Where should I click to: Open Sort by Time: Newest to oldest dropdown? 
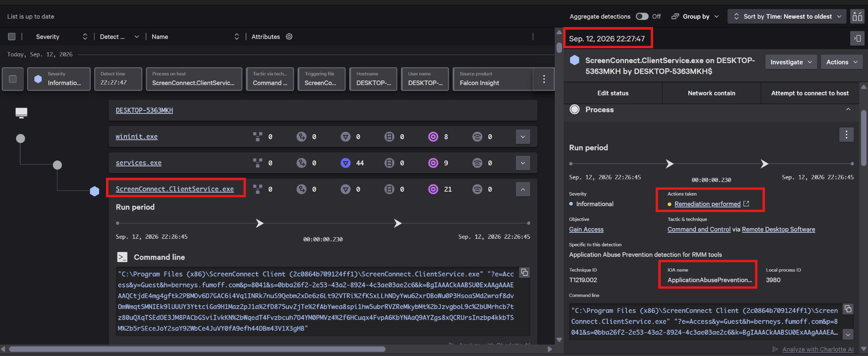(x=787, y=17)
